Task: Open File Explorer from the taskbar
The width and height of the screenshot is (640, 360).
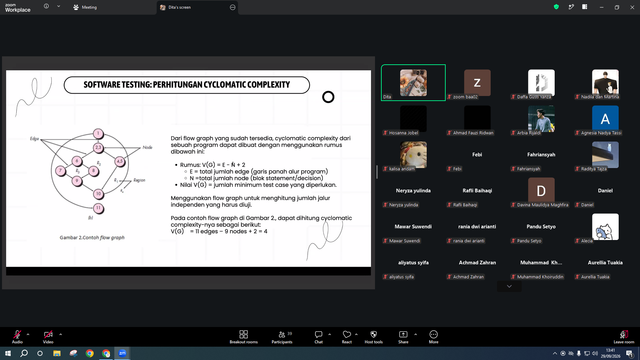Action: pos(57,353)
